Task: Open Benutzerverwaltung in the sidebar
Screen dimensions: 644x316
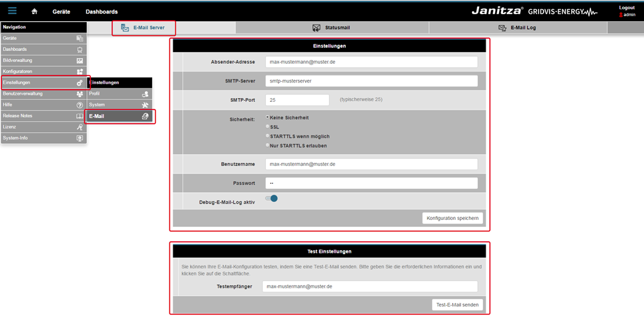Action: (x=44, y=94)
